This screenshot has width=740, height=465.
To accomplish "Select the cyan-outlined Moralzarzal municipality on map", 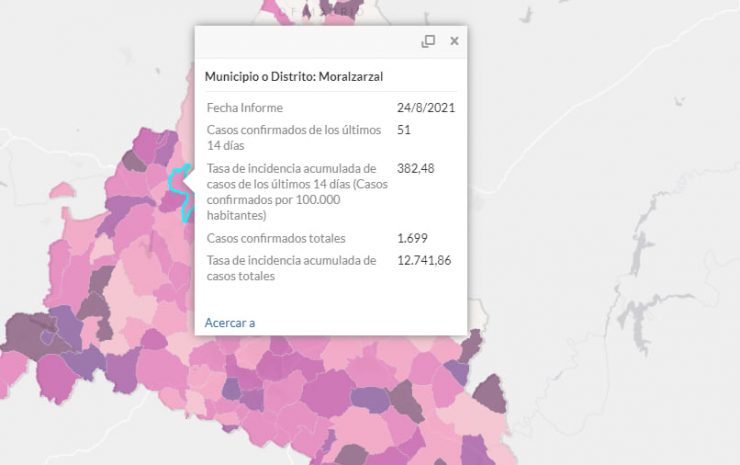I will coord(178,184).
